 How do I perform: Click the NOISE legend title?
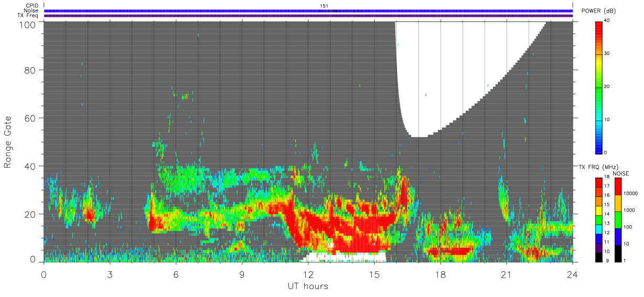[620, 173]
